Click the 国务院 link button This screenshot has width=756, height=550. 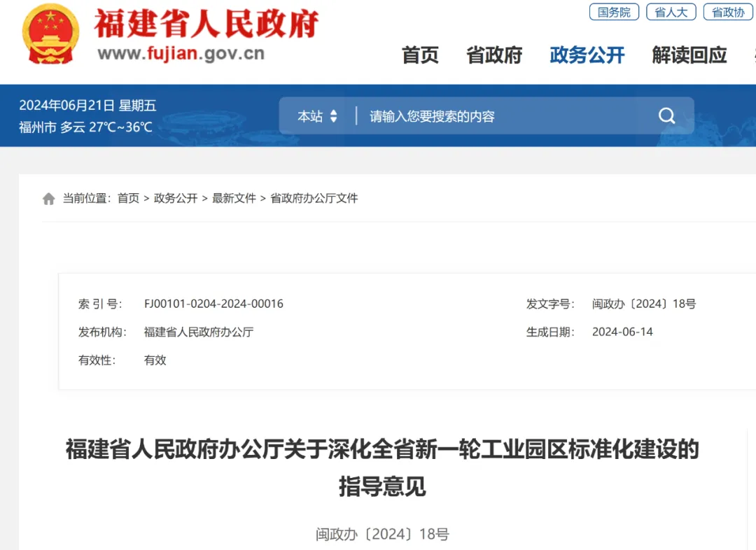[614, 12]
